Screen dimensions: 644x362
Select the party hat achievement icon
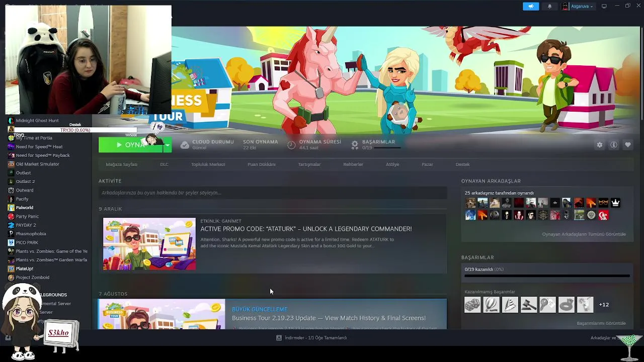pos(510,305)
